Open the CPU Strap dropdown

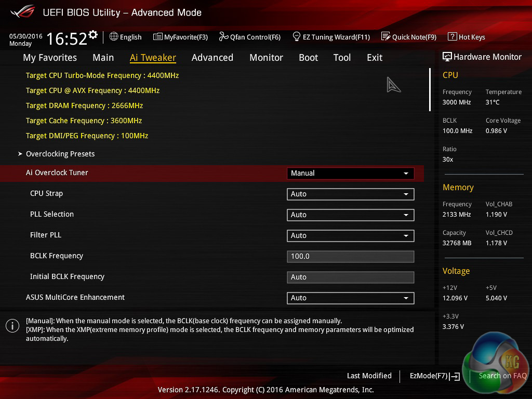pos(350,194)
